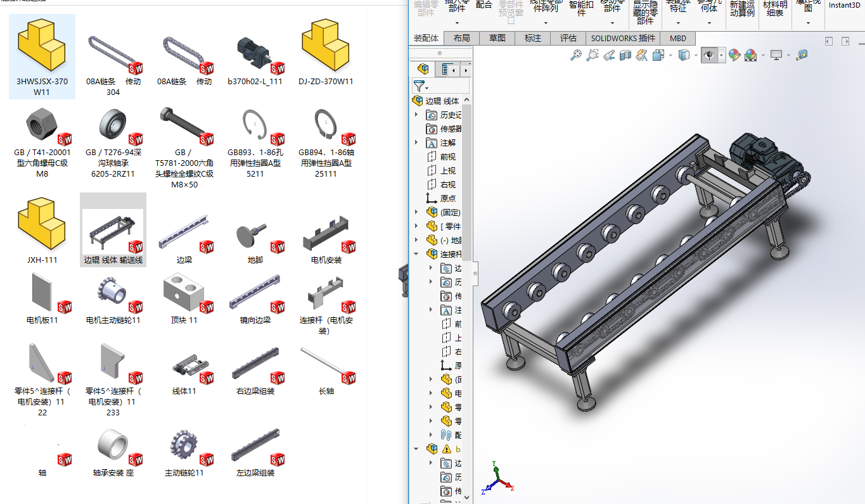
Task: Open the FeatureManager design tree tab
Action: pos(423,70)
